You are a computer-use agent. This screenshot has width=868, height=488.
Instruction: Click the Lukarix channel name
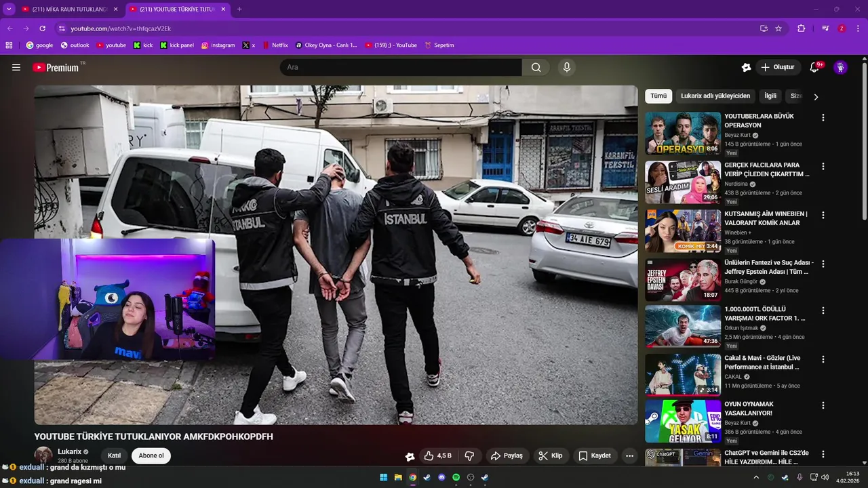[x=69, y=451]
